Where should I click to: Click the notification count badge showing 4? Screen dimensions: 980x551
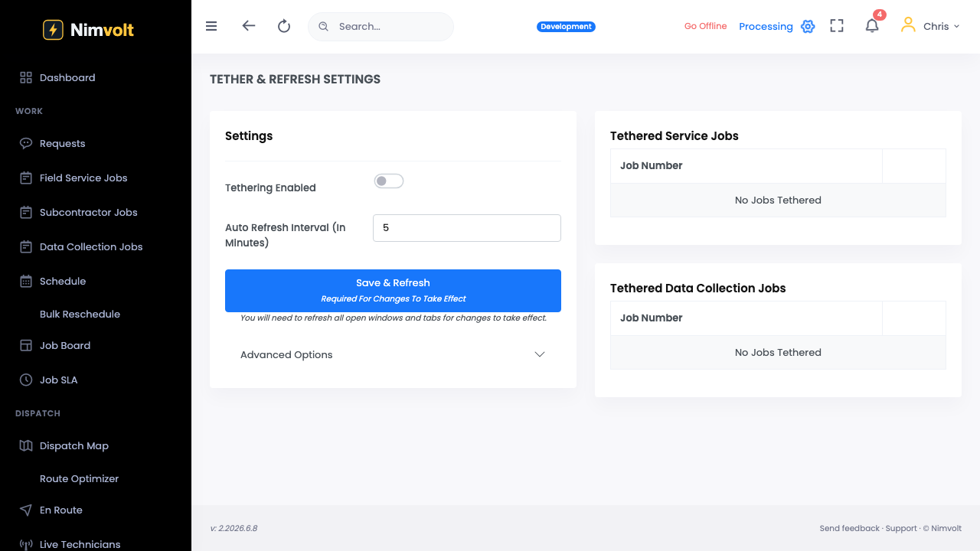pyautogui.click(x=880, y=15)
